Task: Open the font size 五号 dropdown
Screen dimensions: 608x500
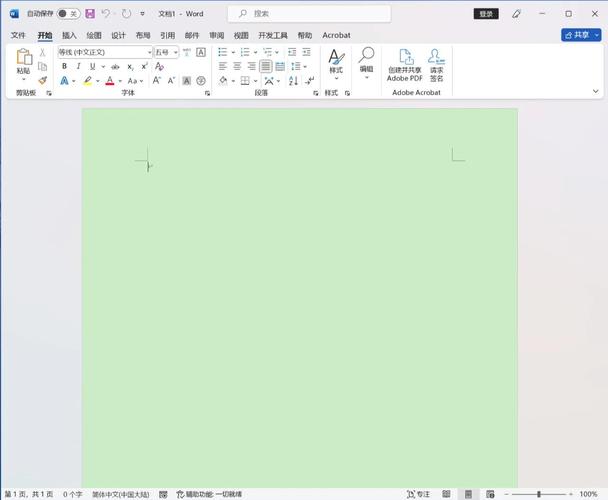Action: coord(175,52)
